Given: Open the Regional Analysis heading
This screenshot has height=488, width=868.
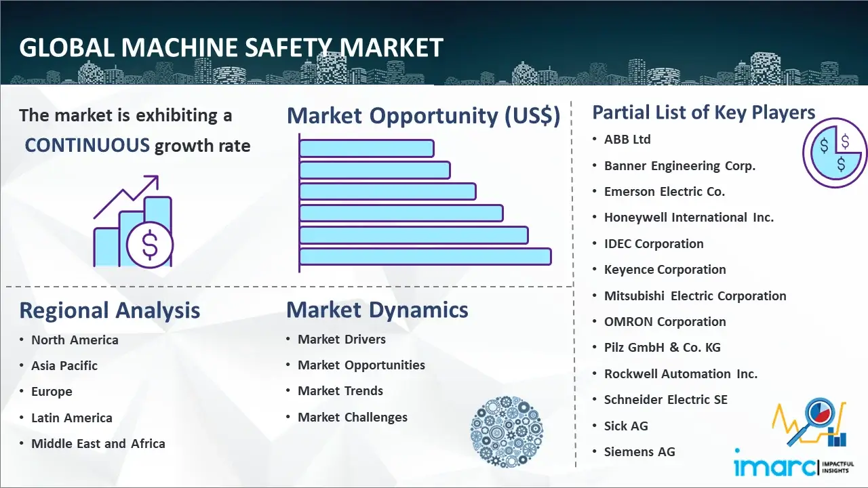Looking at the screenshot, I should (x=109, y=310).
